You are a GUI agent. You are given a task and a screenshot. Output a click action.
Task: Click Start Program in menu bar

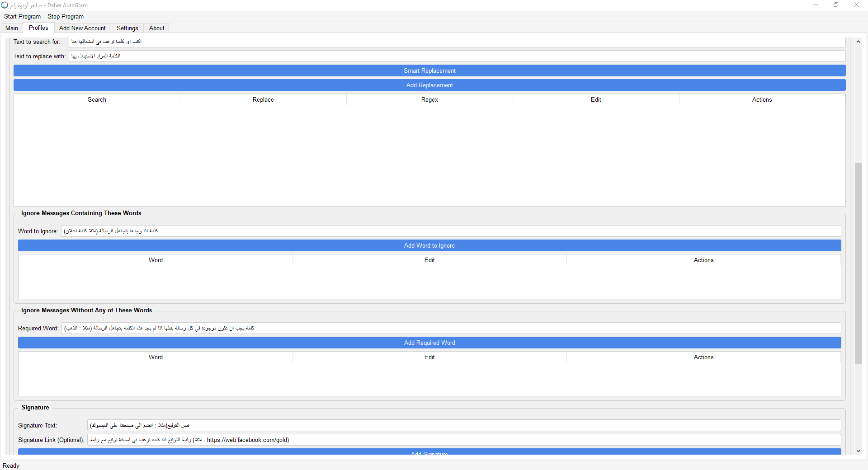(x=22, y=16)
